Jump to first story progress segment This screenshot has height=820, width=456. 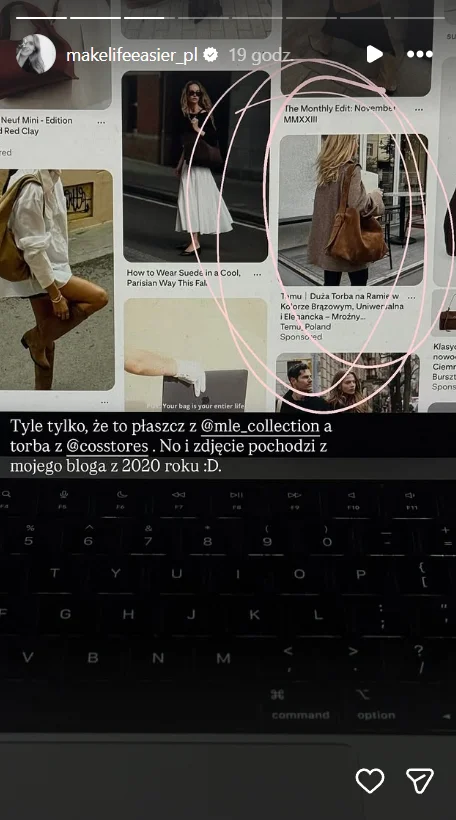(x=41, y=18)
